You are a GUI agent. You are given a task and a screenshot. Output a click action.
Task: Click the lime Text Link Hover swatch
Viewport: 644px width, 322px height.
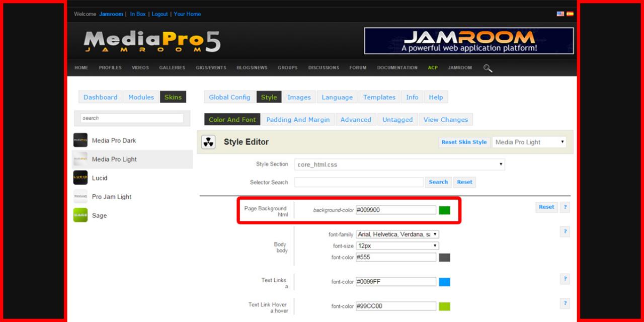tap(444, 306)
